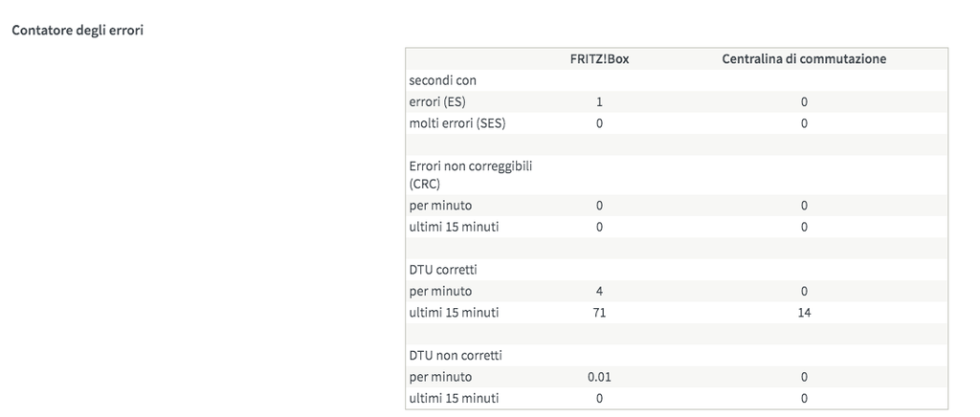Click the 'Contatore degli errori' heading

tap(77, 30)
